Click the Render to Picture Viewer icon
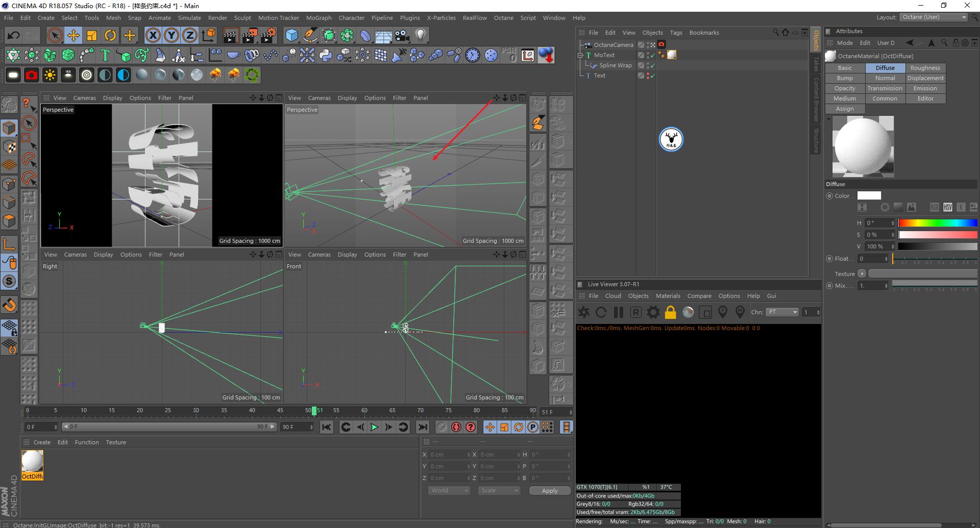980x528 pixels. (250, 35)
